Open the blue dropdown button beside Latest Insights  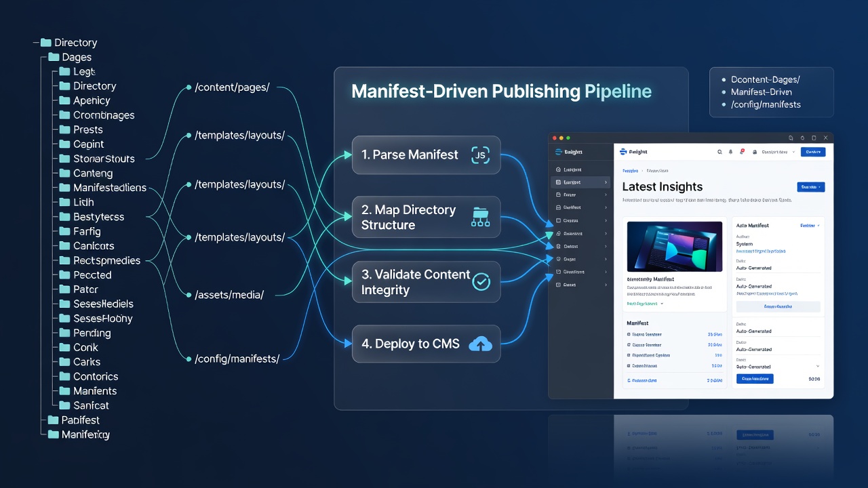(811, 186)
